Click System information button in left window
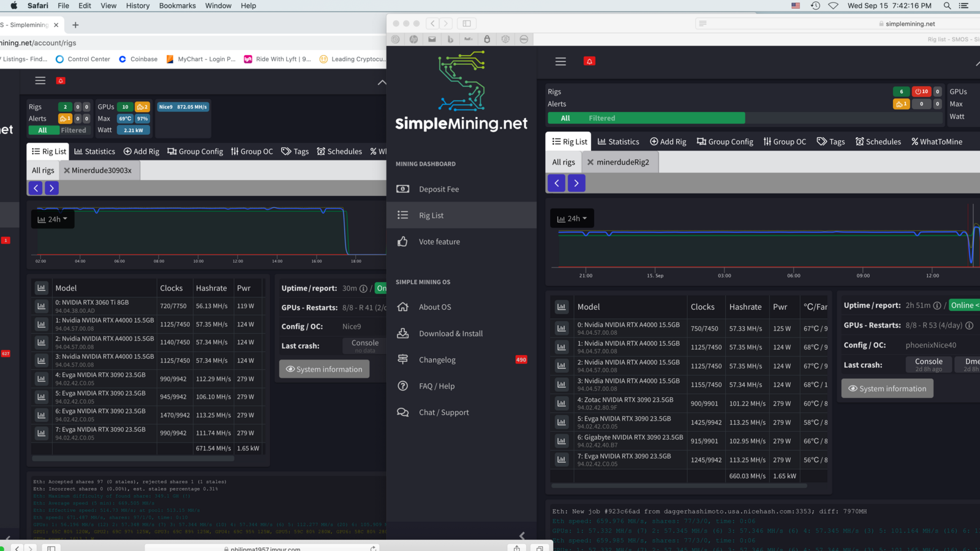 coord(324,369)
